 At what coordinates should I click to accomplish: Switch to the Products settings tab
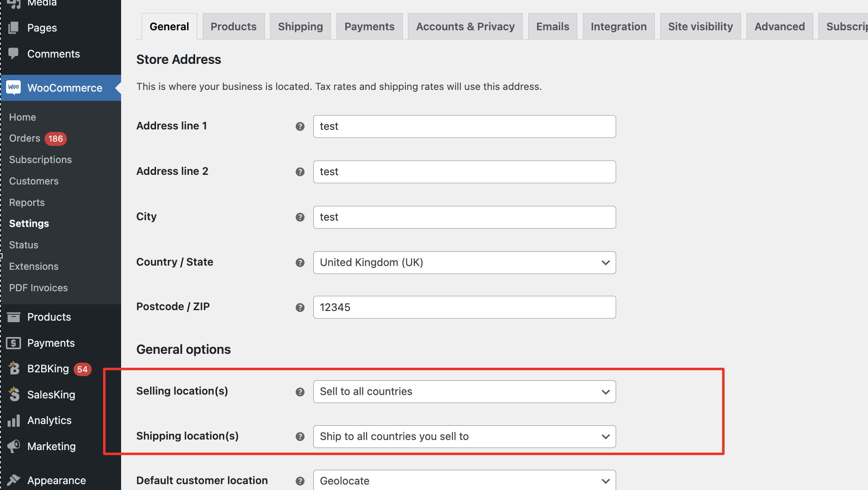(x=233, y=26)
